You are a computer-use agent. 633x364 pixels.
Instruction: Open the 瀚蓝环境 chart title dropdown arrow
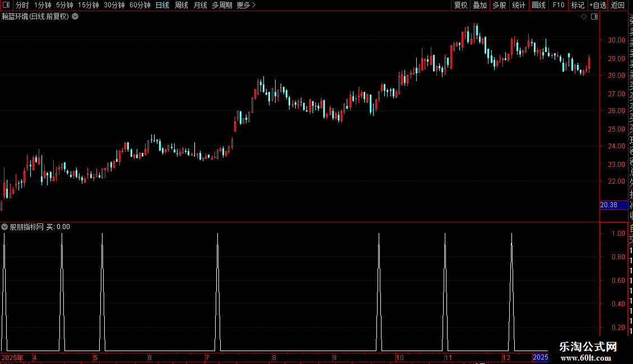75,17
